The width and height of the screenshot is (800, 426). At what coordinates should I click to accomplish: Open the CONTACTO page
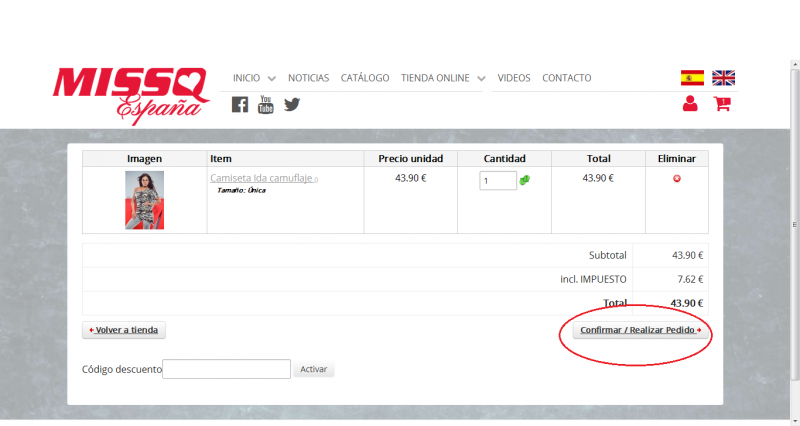[567, 78]
